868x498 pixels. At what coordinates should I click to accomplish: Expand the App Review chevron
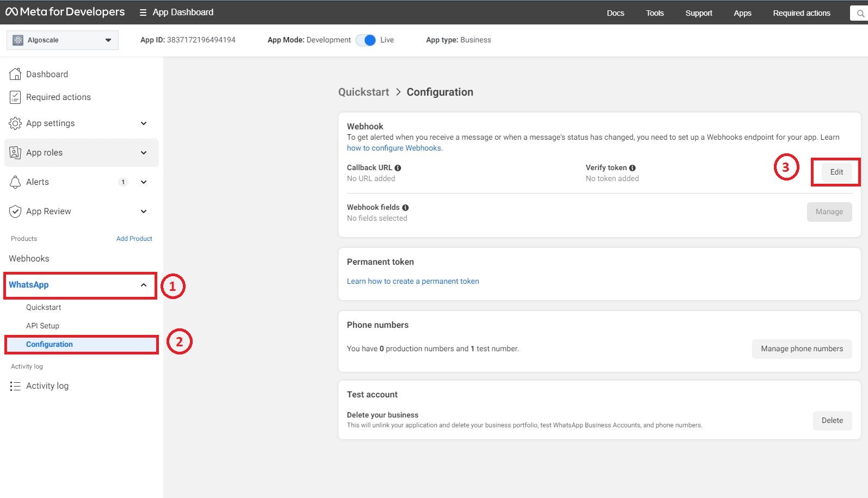click(x=144, y=211)
